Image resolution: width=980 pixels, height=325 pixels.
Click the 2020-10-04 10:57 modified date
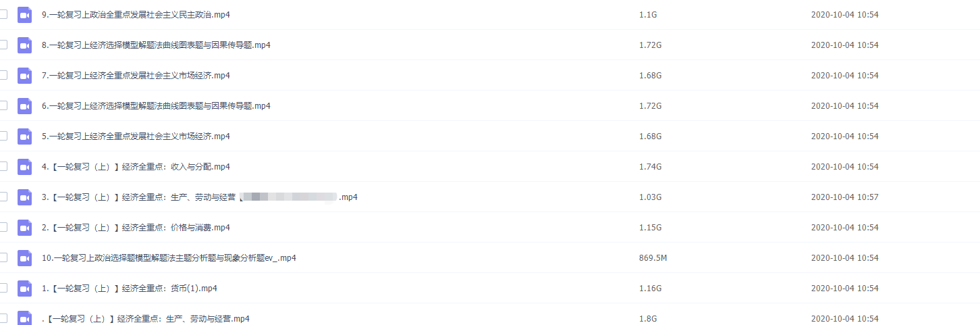point(845,197)
